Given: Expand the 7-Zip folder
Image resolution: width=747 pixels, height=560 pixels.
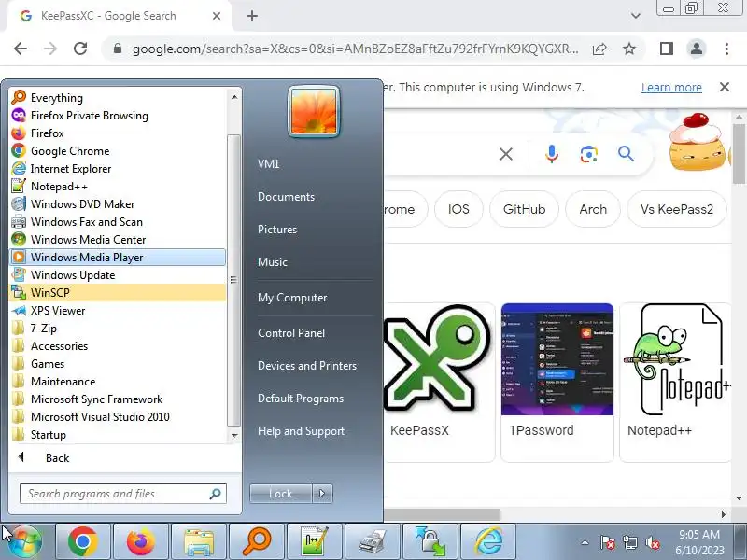Looking at the screenshot, I should (118, 329).
